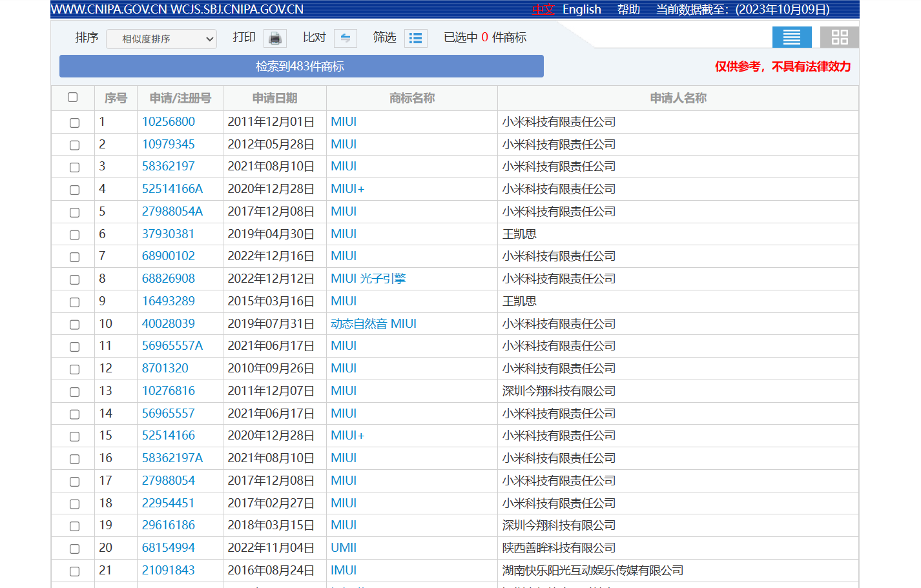Open registration number 16493289
The width and height of the screenshot is (921, 588).
(x=169, y=301)
